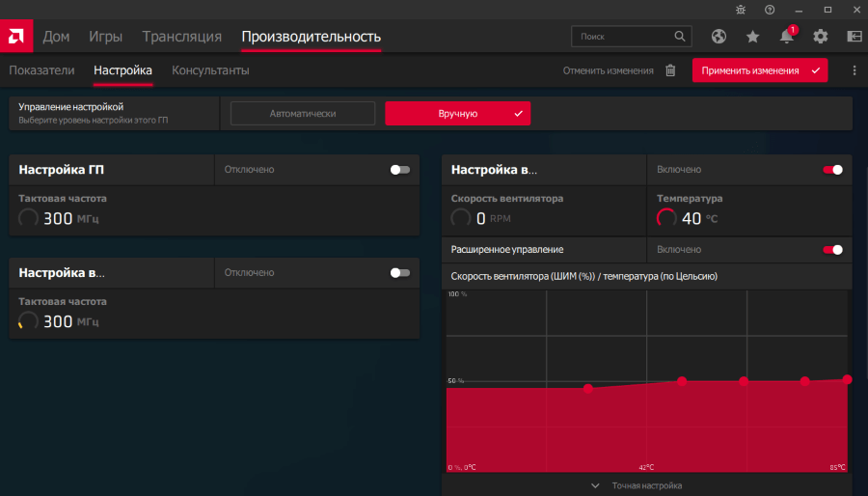Disable the Расширенное управление toggle
868x496 pixels.
[832, 250]
